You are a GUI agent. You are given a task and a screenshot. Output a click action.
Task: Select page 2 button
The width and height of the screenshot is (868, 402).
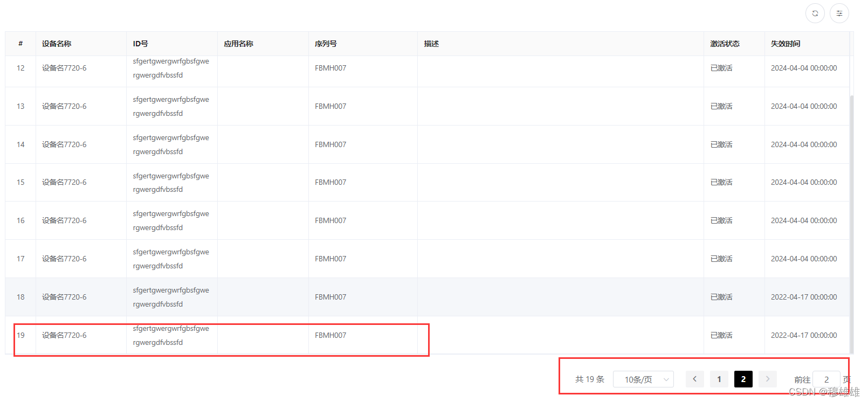point(743,379)
